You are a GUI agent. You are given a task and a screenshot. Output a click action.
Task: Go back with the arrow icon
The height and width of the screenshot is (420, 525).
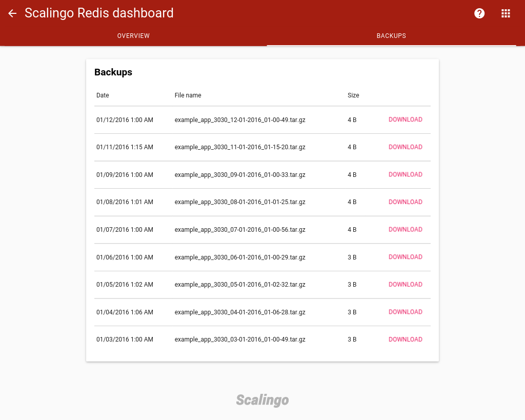pyautogui.click(x=12, y=13)
